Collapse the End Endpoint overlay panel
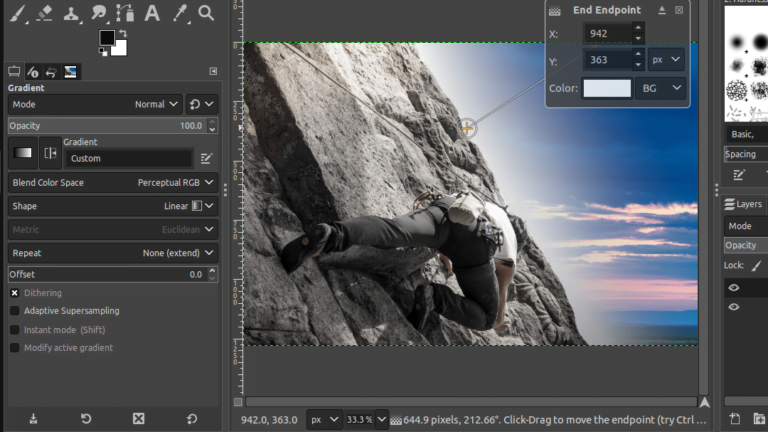Viewport: 768px width, 432px height. [x=662, y=10]
